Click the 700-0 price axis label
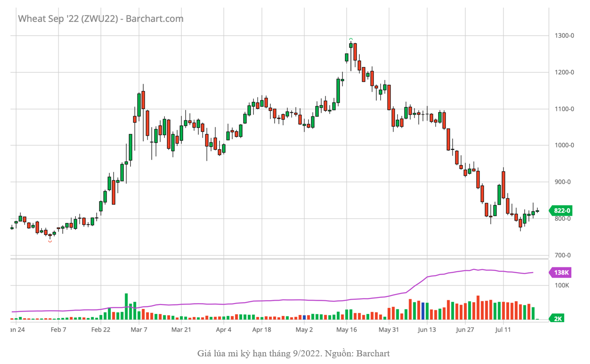 point(562,255)
